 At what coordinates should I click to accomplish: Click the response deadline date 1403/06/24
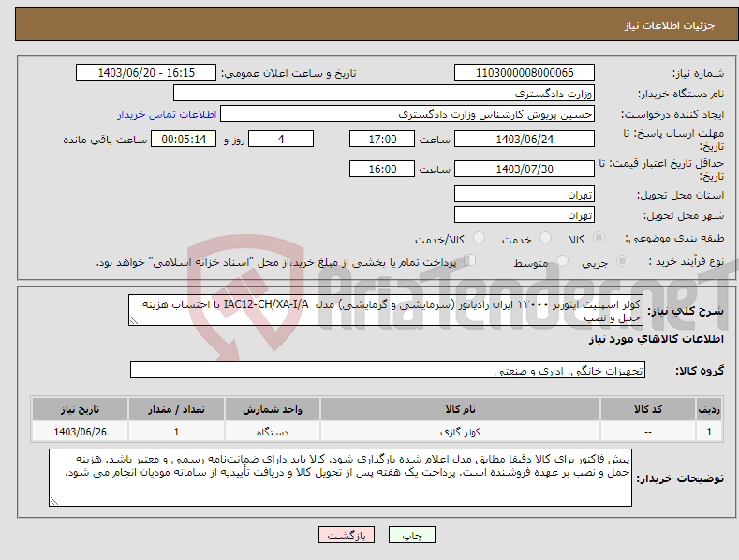tap(525, 139)
